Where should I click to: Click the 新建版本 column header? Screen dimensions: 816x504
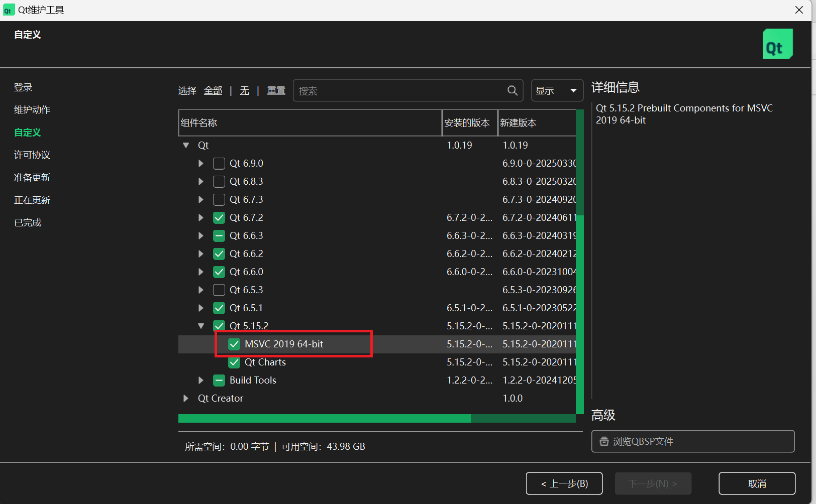pos(537,123)
